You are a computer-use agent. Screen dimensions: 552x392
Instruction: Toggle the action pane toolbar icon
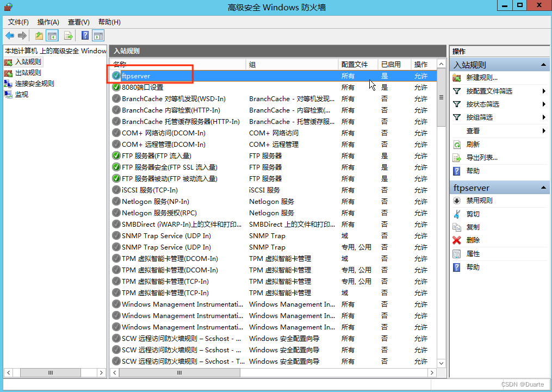coord(98,35)
